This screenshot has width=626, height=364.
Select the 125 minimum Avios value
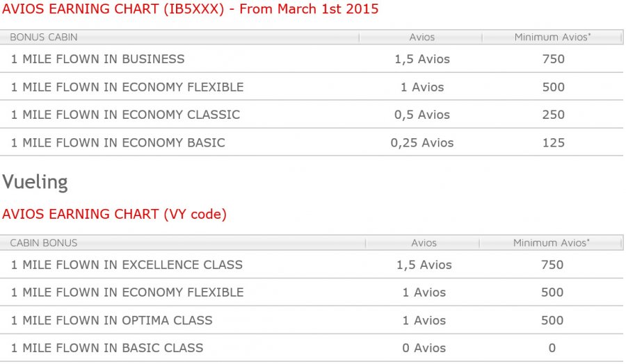553,142
